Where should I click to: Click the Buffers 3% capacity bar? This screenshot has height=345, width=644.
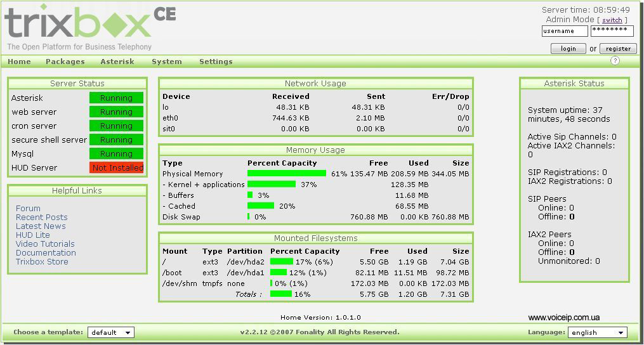250,195
